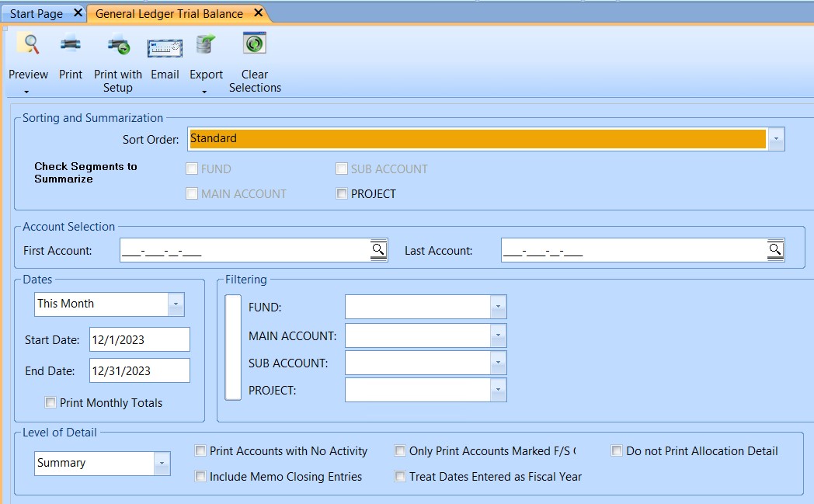
Task: Select the Print printer icon
Action: click(70, 45)
